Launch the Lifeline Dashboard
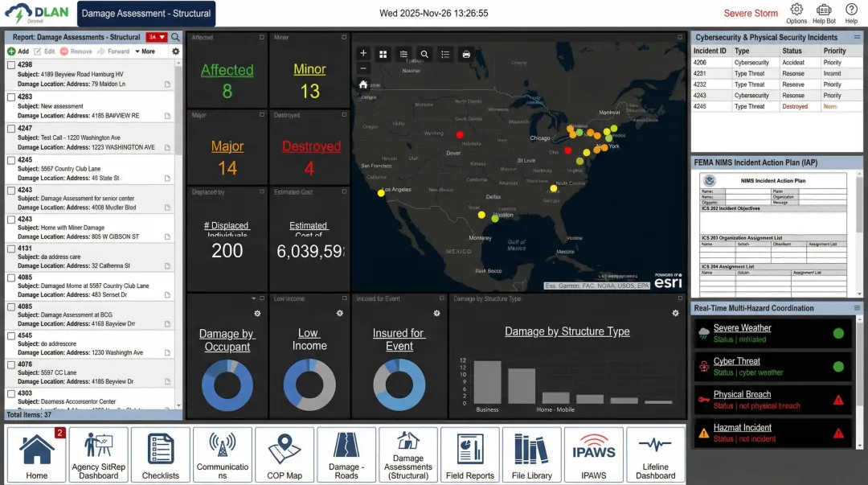Viewport: 868px width, 485px height. tap(655, 454)
